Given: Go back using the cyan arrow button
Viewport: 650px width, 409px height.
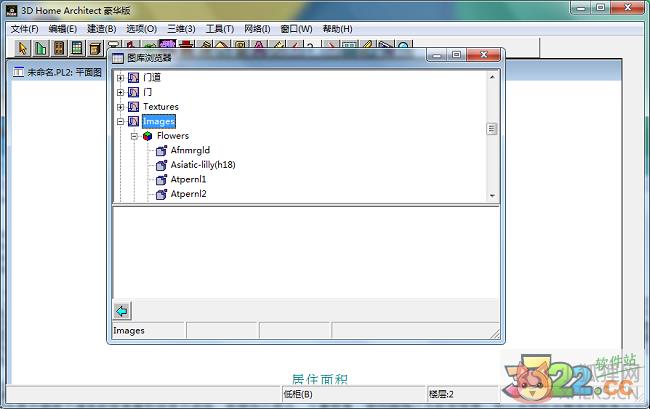Looking at the screenshot, I should coord(122,311).
